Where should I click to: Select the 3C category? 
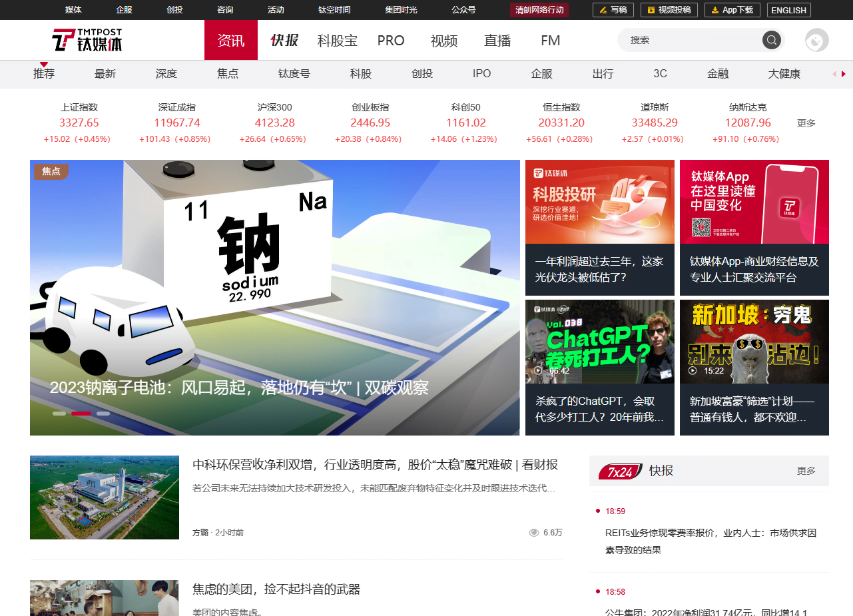pyautogui.click(x=660, y=74)
